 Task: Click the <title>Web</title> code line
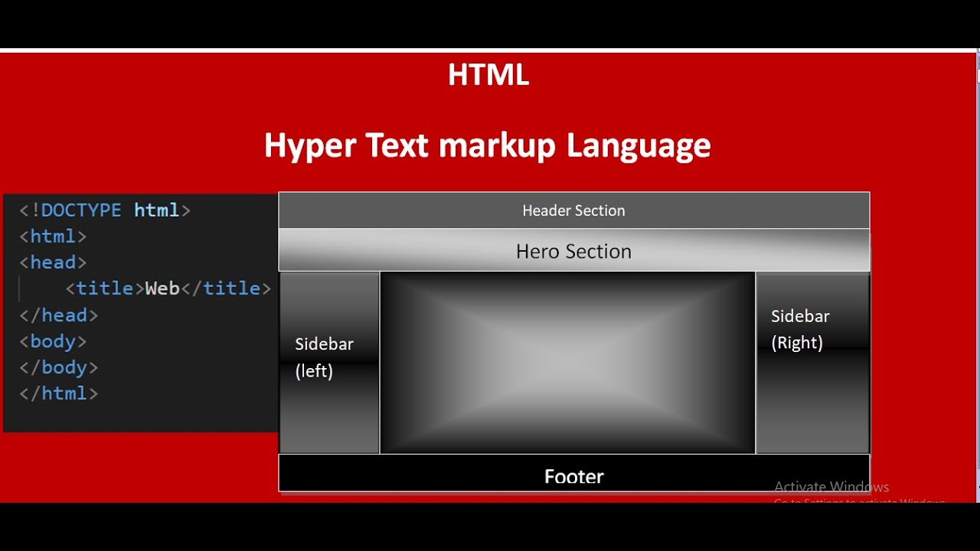[x=168, y=289]
